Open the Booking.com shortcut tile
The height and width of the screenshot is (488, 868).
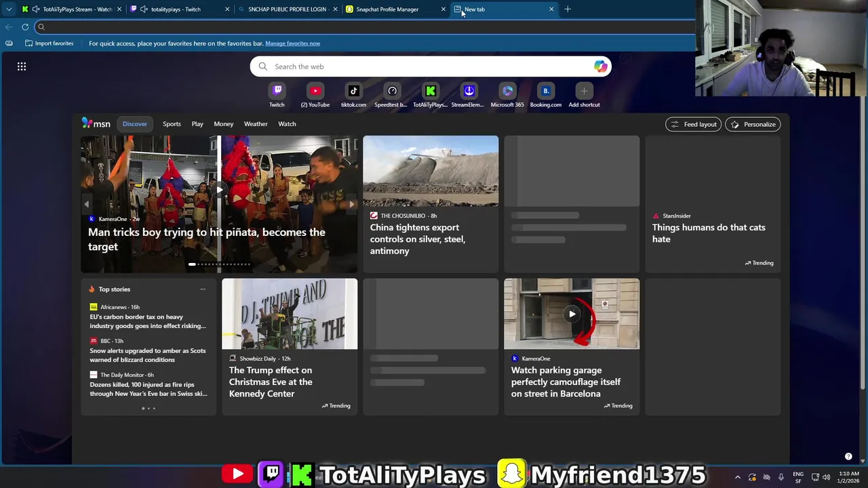(x=546, y=95)
